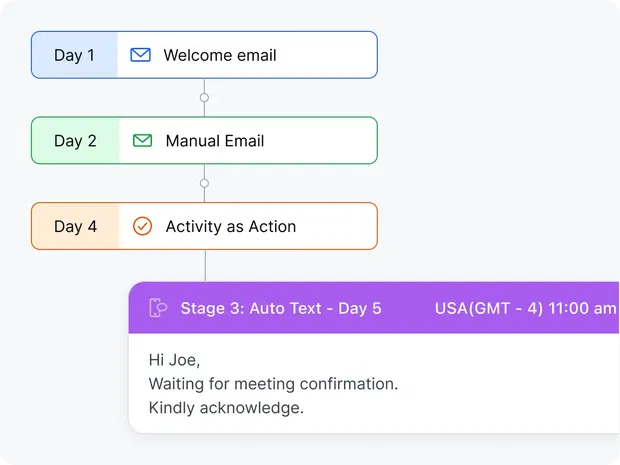Select the Day 4 label badge
Viewport: 620px width, 465px height.
point(76,226)
